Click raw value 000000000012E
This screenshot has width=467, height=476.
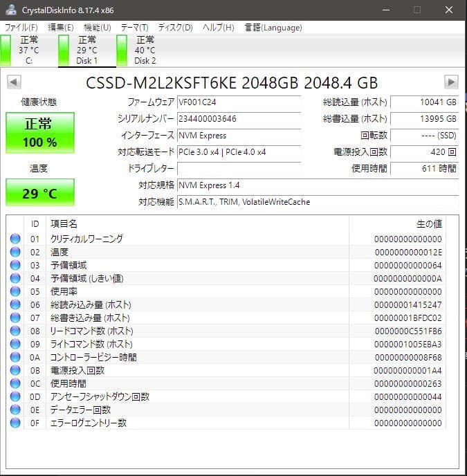[x=408, y=253]
